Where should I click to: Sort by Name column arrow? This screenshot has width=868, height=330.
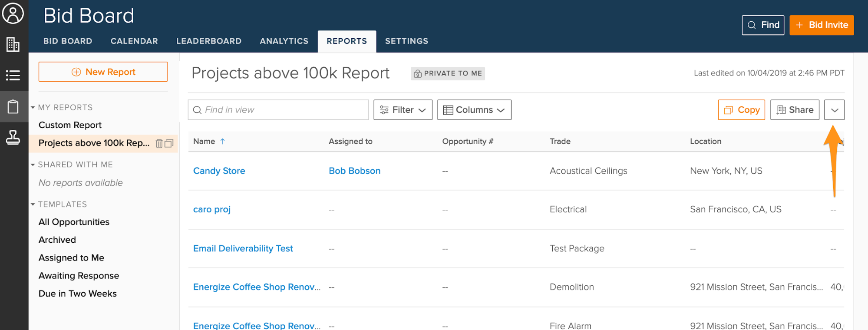pos(222,142)
